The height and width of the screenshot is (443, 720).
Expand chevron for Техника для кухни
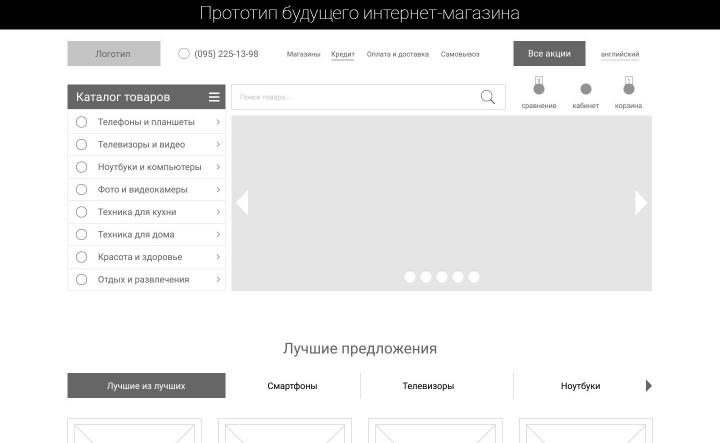[218, 212]
